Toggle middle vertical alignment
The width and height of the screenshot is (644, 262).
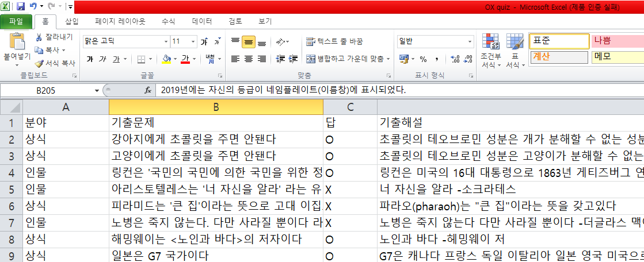pyautogui.click(x=249, y=42)
